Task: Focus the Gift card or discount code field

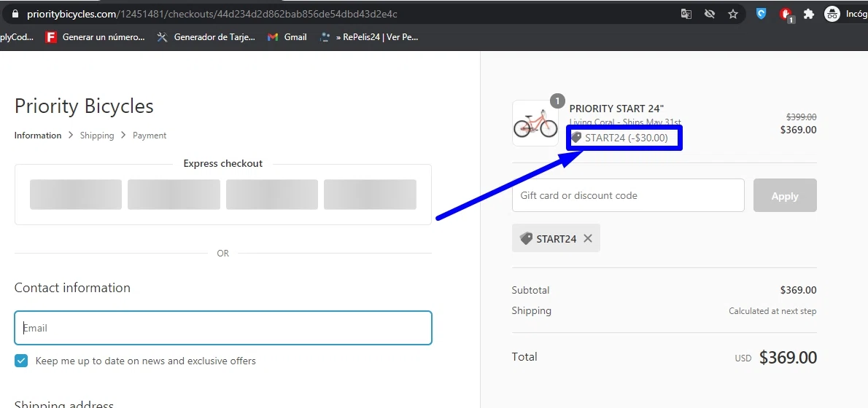Action: 628,195
